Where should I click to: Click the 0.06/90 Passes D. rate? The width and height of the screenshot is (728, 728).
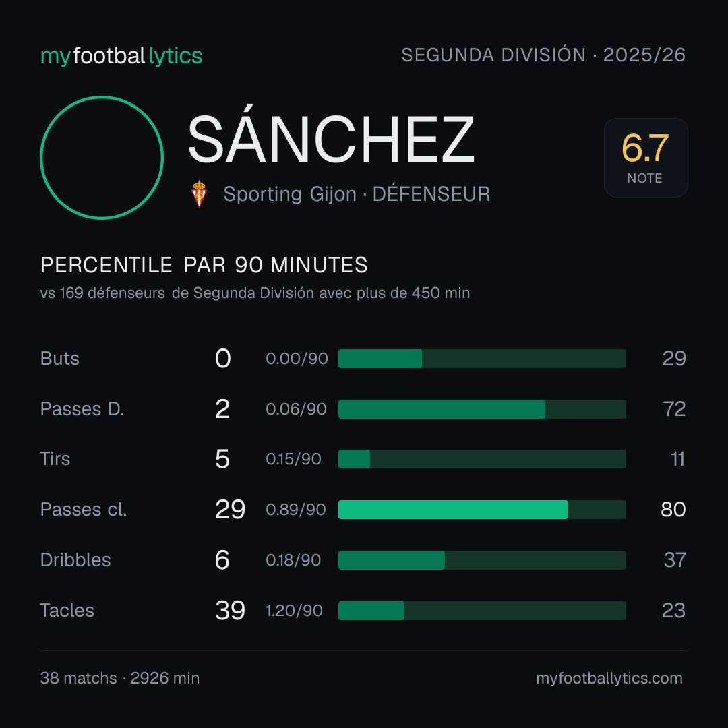tap(296, 409)
